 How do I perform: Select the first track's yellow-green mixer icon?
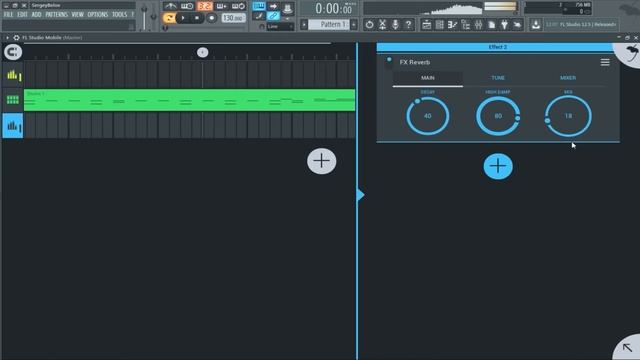[13, 75]
